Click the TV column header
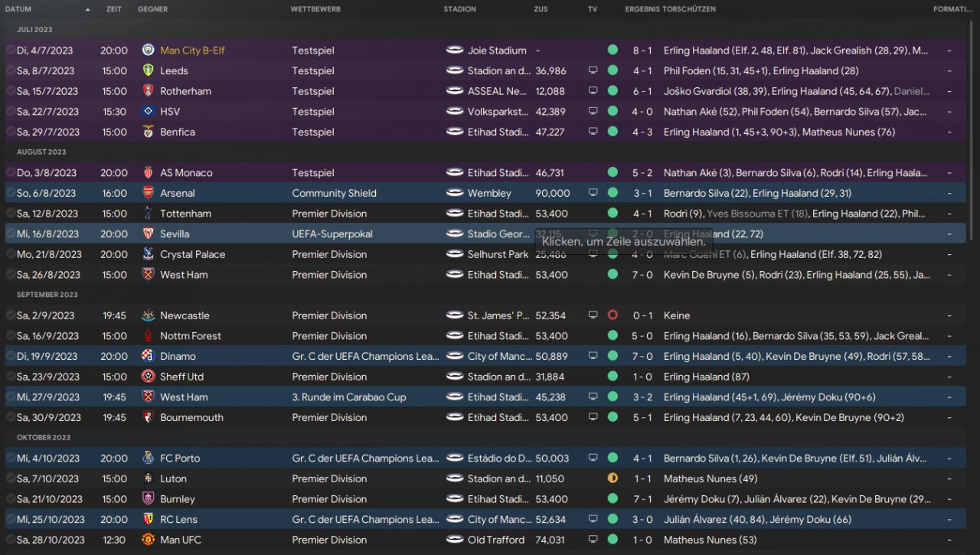The width and height of the screenshot is (980, 555). point(593,9)
